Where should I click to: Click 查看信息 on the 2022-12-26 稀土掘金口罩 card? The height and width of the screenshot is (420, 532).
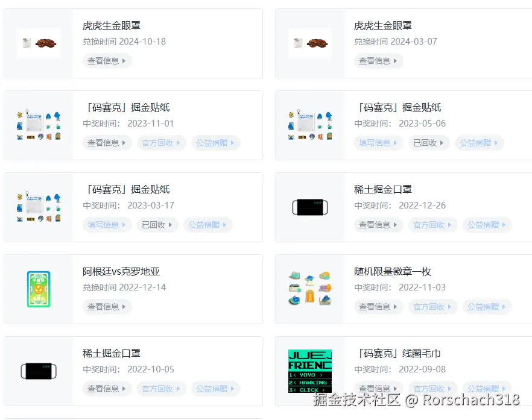[x=378, y=225]
